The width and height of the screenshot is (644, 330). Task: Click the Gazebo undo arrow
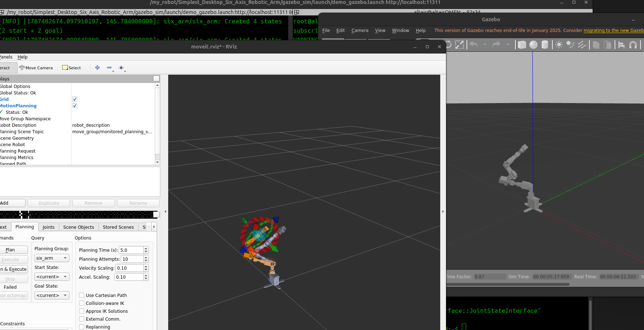[474, 45]
